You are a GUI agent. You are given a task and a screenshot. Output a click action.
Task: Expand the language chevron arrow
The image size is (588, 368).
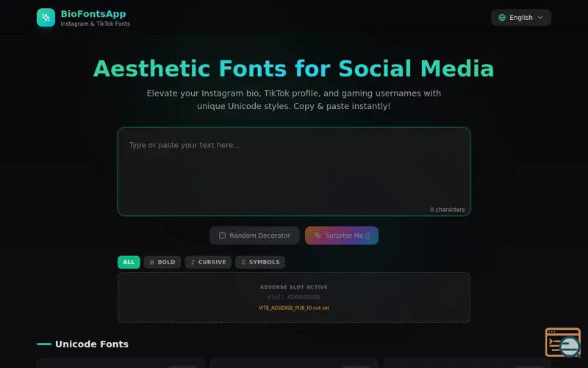coord(540,18)
